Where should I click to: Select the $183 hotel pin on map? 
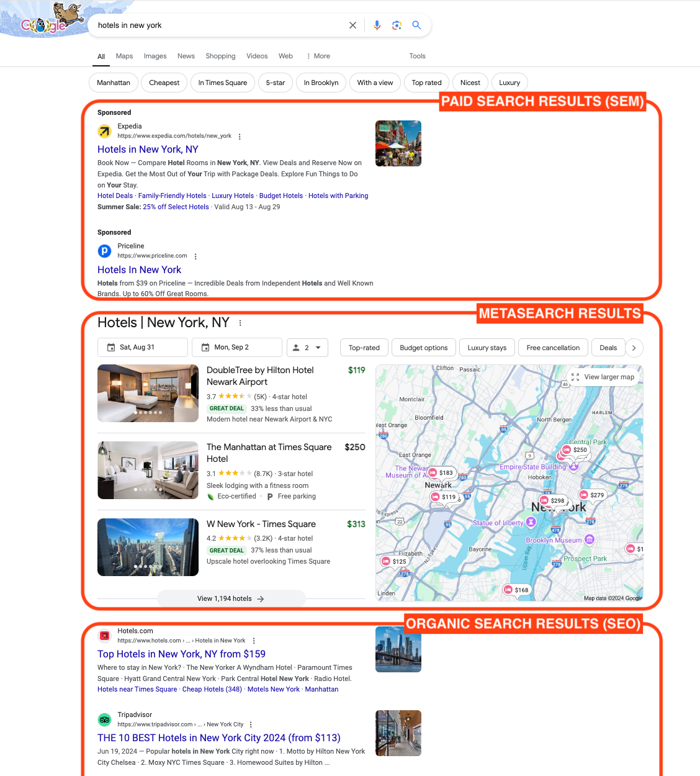(x=442, y=473)
